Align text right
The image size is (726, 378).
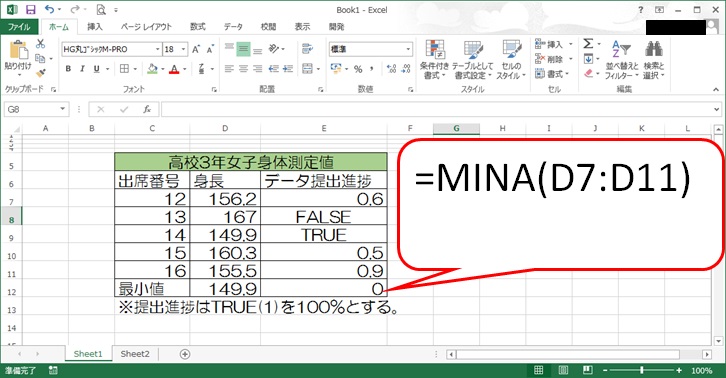[x=258, y=69]
